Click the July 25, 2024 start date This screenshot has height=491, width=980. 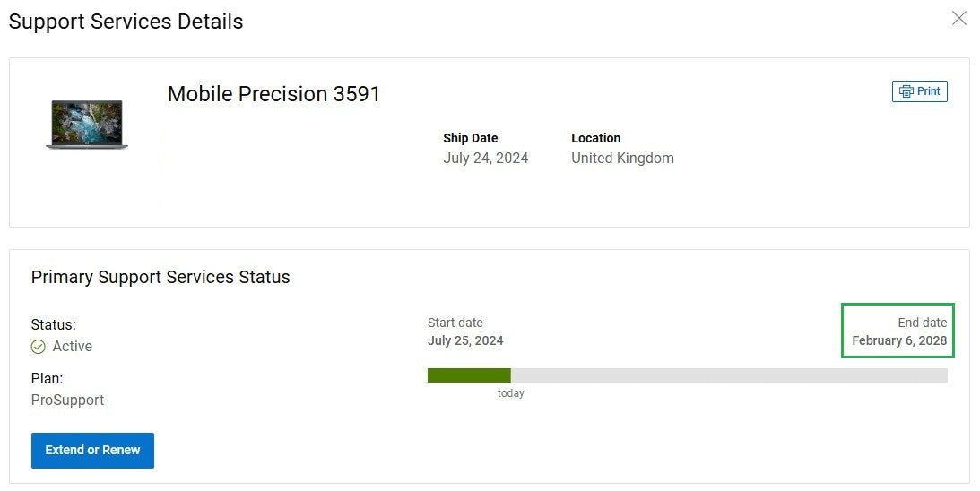[x=465, y=340]
